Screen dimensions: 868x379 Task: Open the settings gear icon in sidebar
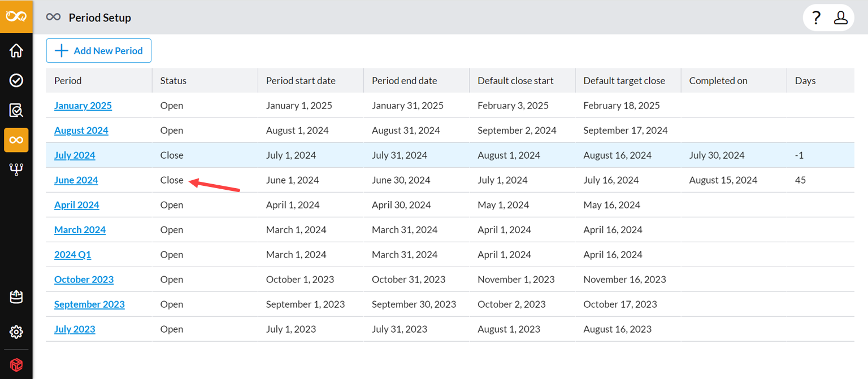[x=16, y=332]
